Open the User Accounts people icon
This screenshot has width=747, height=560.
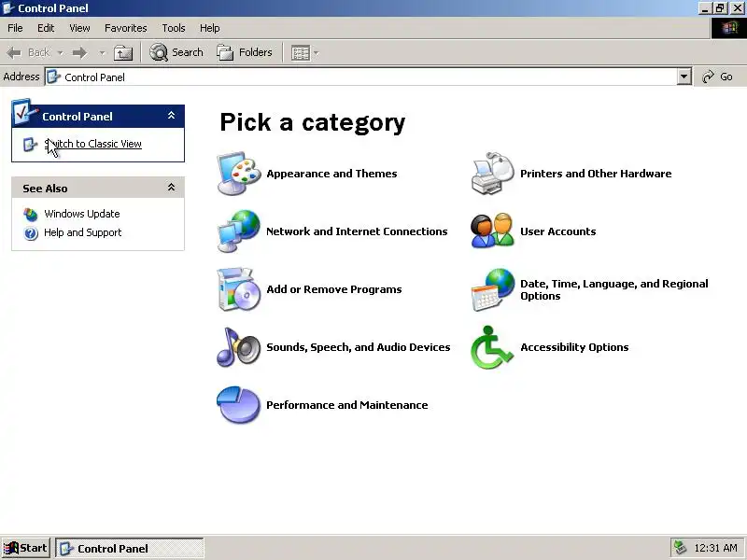(493, 231)
